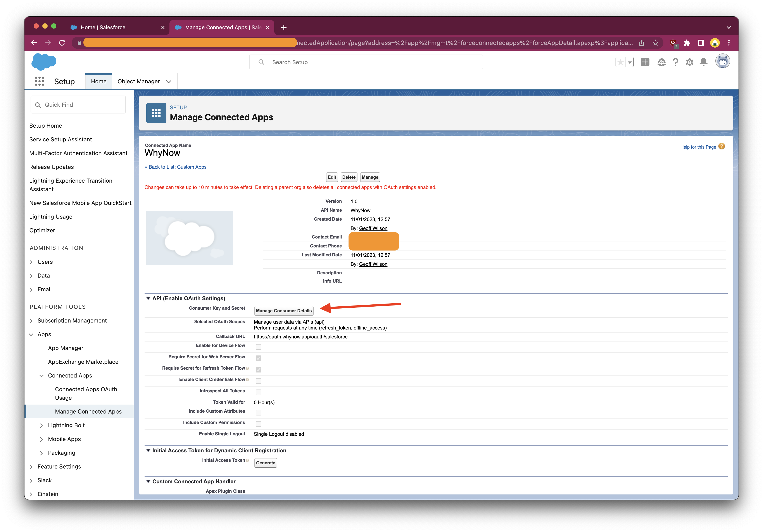This screenshot has height=532, width=763.
Task: Click the Manage button
Action: (x=370, y=177)
